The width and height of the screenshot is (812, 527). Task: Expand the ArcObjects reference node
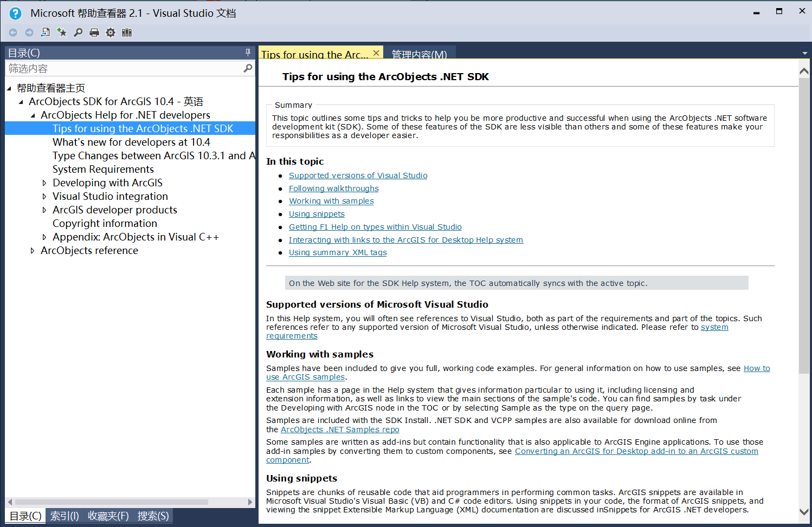33,251
